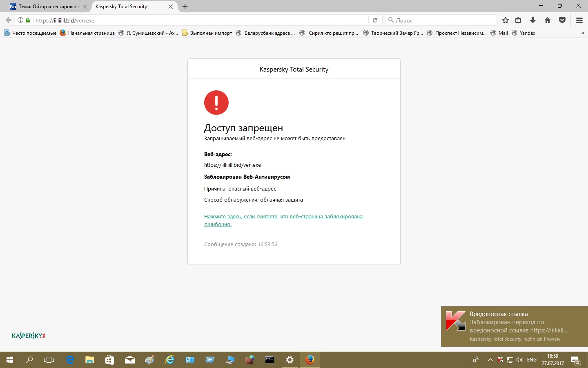Open Windows taskbar search
Viewport: 588px width, 368px height.
29,360
